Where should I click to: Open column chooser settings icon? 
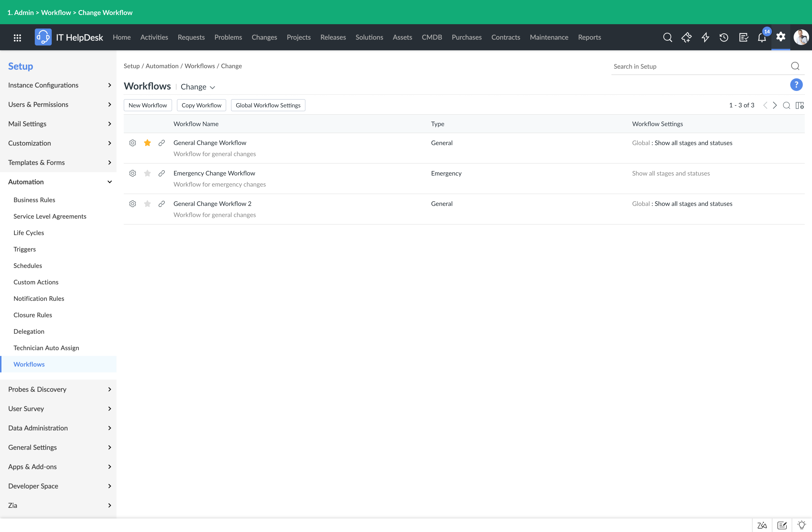pos(800,106)
